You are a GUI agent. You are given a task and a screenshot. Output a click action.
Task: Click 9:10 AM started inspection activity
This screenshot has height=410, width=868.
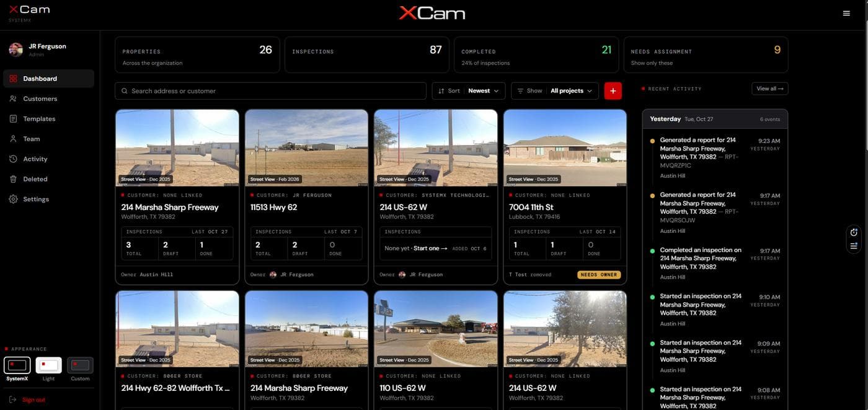(715, 310)
